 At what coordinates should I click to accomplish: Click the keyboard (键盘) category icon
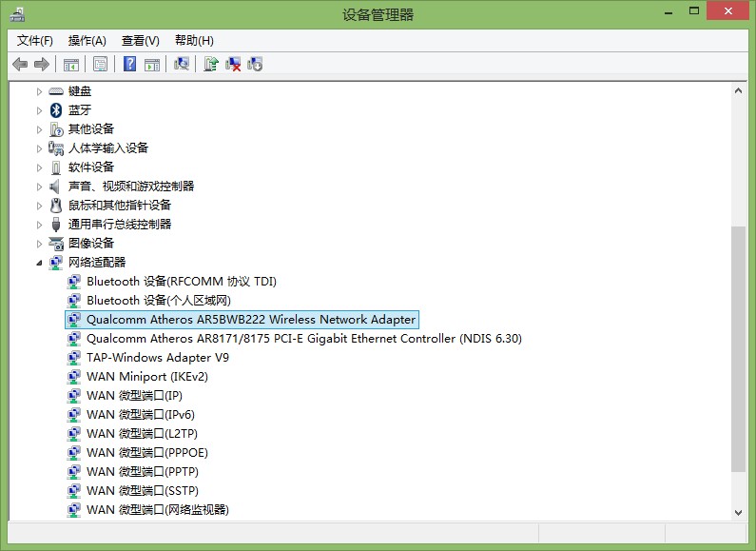point(56,91)
